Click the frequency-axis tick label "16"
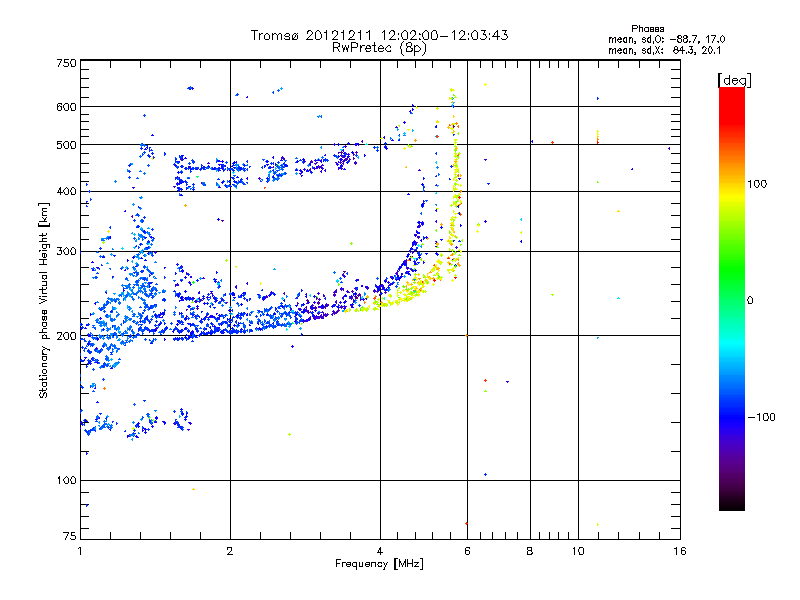800x600 pixels. (680, 551)
